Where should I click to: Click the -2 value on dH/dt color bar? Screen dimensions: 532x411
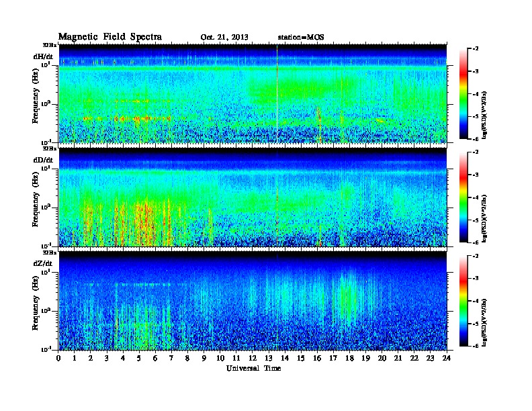tap(476, 49)
